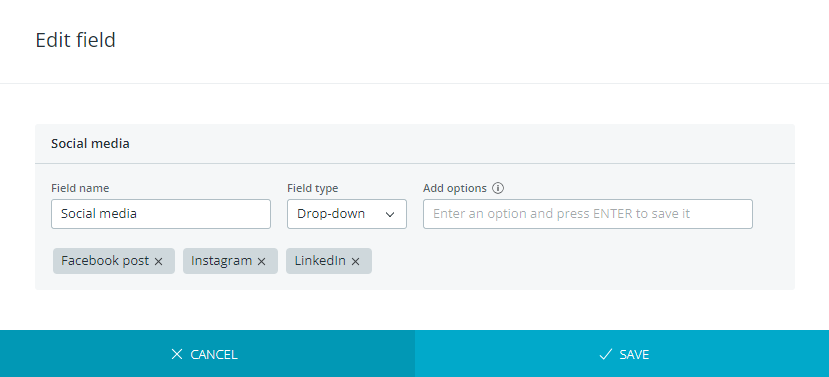Select the Instagram chip label
Viewport: 829px width, 377px height.
tap(222, 261)
